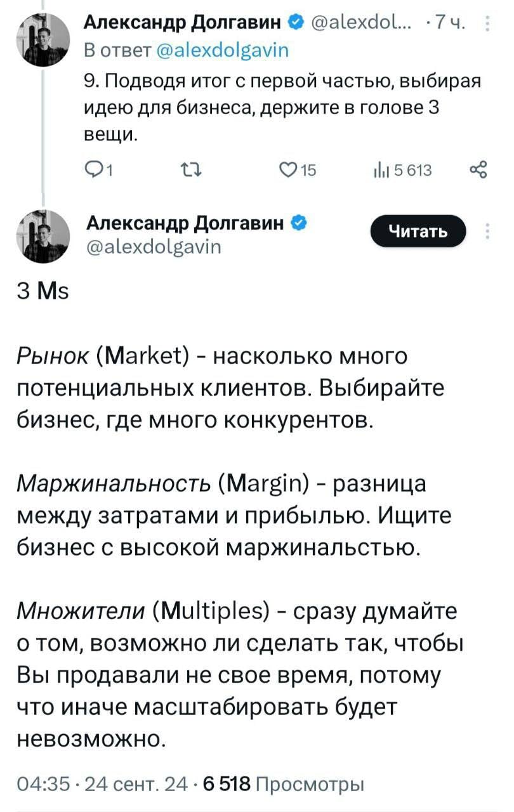Like the tweet via the heart icon
Screen dimensions: 514x812
pos(287,169)
